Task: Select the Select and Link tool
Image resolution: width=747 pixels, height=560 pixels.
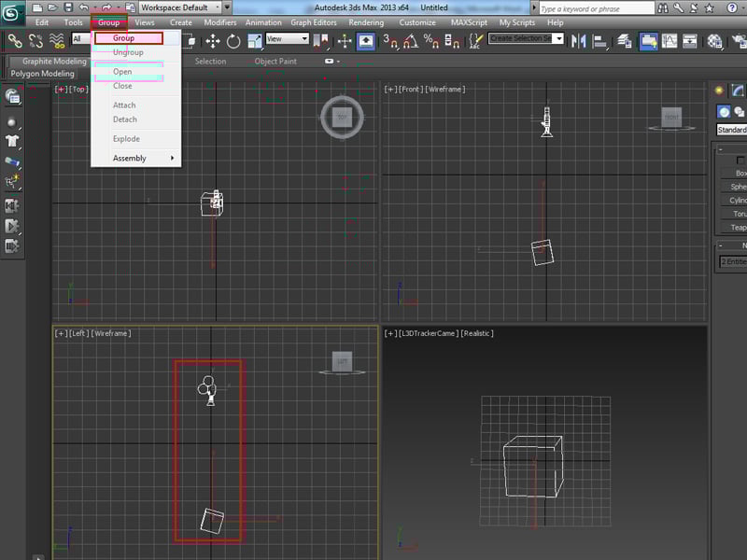Action: [14, 41]
